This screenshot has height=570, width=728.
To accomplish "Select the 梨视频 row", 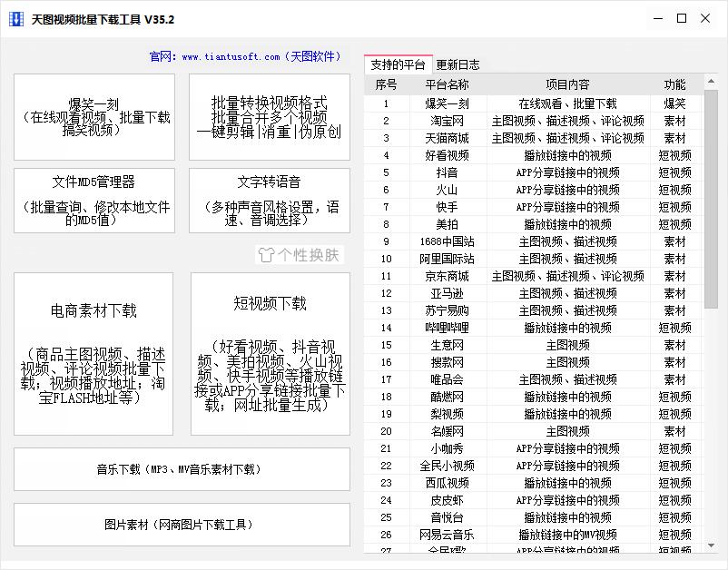I will point(533,414).
